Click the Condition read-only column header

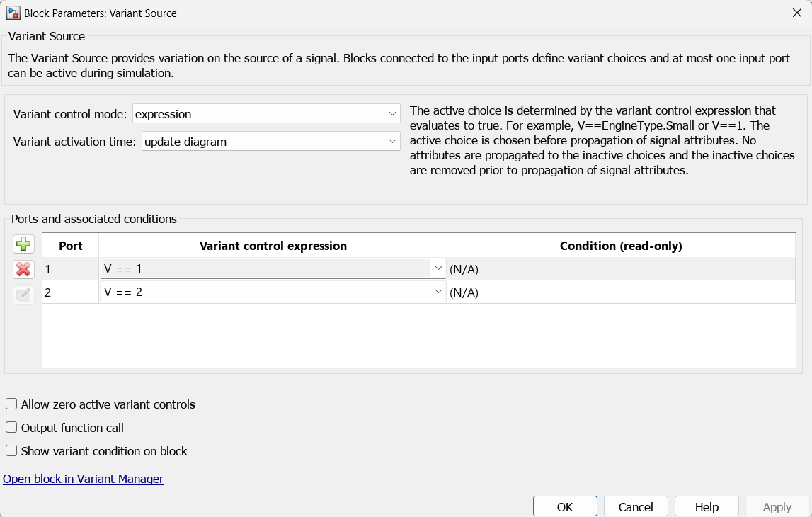[622, 246]
